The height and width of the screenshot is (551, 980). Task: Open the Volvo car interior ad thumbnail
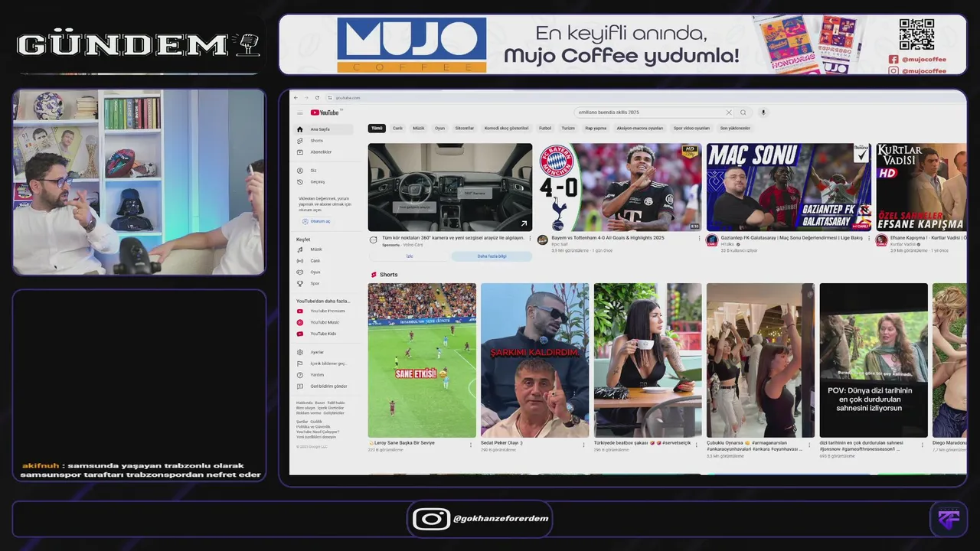click(x=449, y=187)
